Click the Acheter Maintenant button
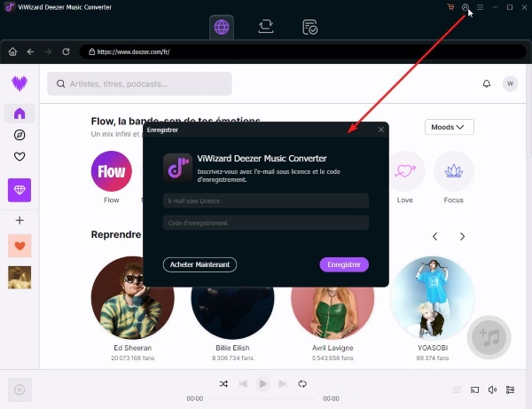Screen dimensions: 532x409 point(199,264)
